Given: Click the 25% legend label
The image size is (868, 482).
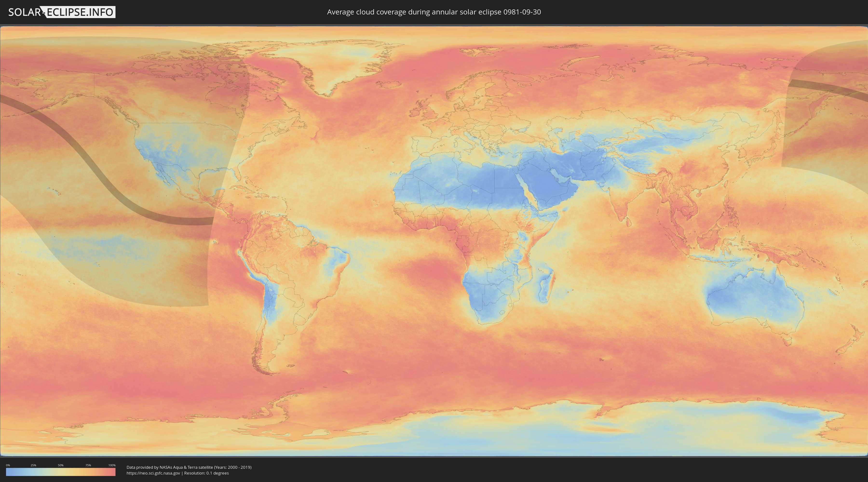Looking at the screenshot, I should pyautogui.click(x=33, y=465).
